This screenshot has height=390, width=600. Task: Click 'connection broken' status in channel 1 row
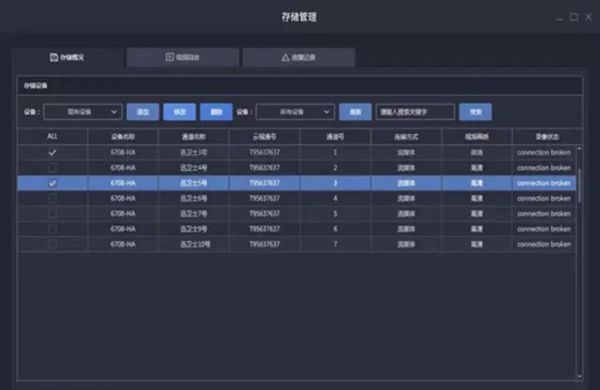[544, 153]
